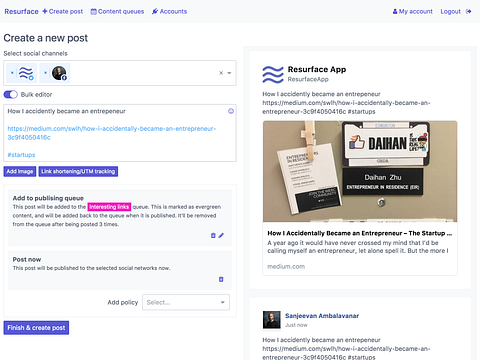Click the Daihan article preview image
This screenshot has height=360, width=480.
coord(360,171)
